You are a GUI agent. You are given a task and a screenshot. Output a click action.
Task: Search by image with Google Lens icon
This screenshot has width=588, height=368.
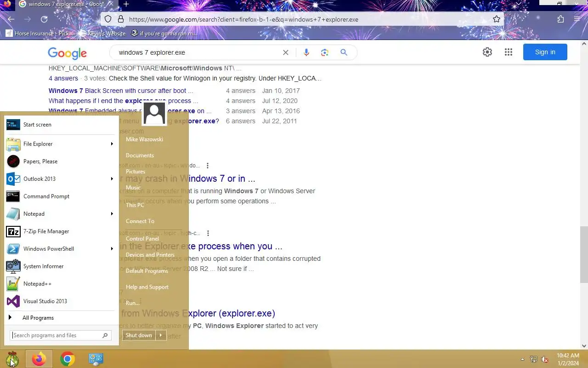point(325,52)
